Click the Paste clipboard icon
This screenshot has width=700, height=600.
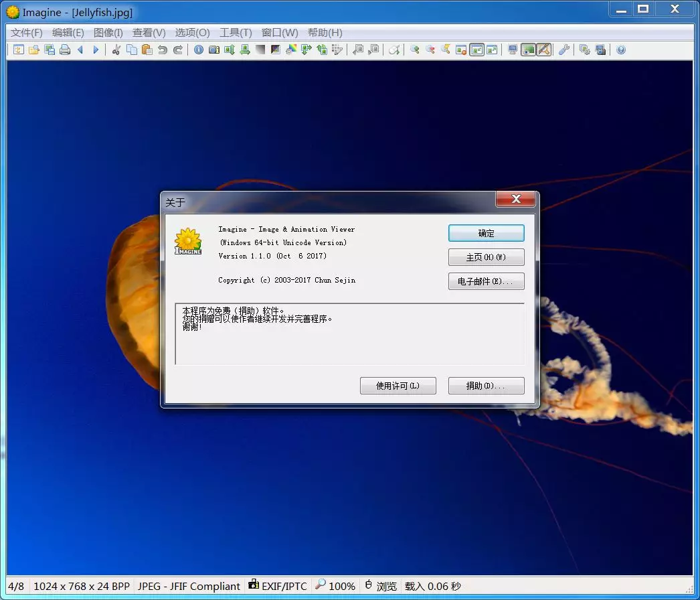(x=147, y=50)
